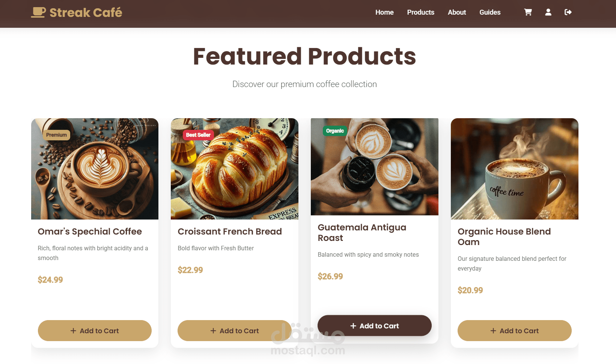
Task: Add Croissant French Bread to cart
Action: click(x=235, y=331)
